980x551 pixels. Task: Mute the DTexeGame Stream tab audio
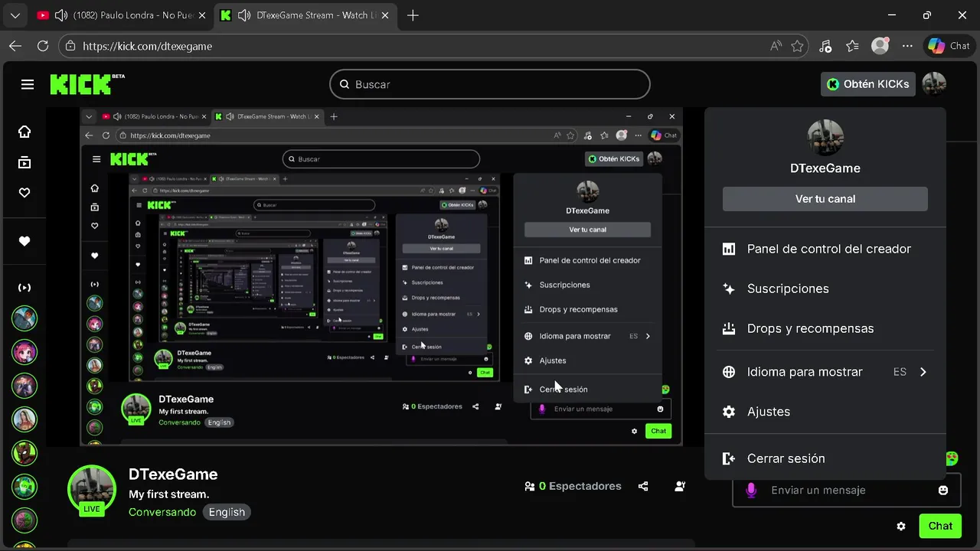tap(245, 15)
